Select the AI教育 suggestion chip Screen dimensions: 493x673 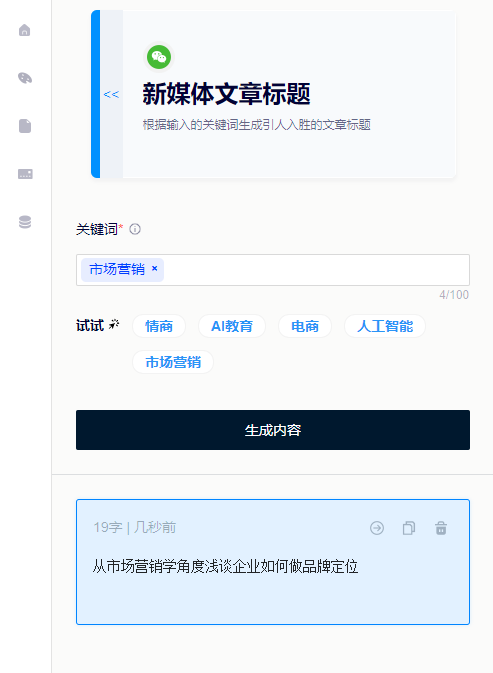232,326
